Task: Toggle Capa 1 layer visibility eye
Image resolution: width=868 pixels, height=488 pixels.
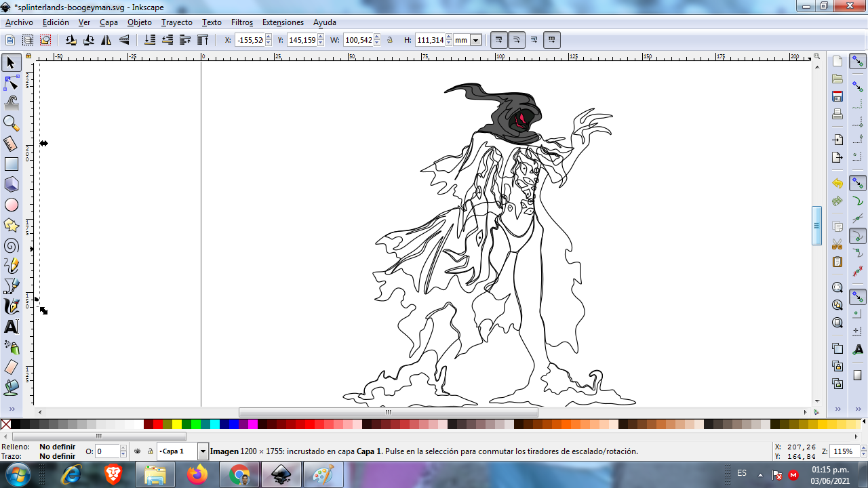Action: click(138, 451)
